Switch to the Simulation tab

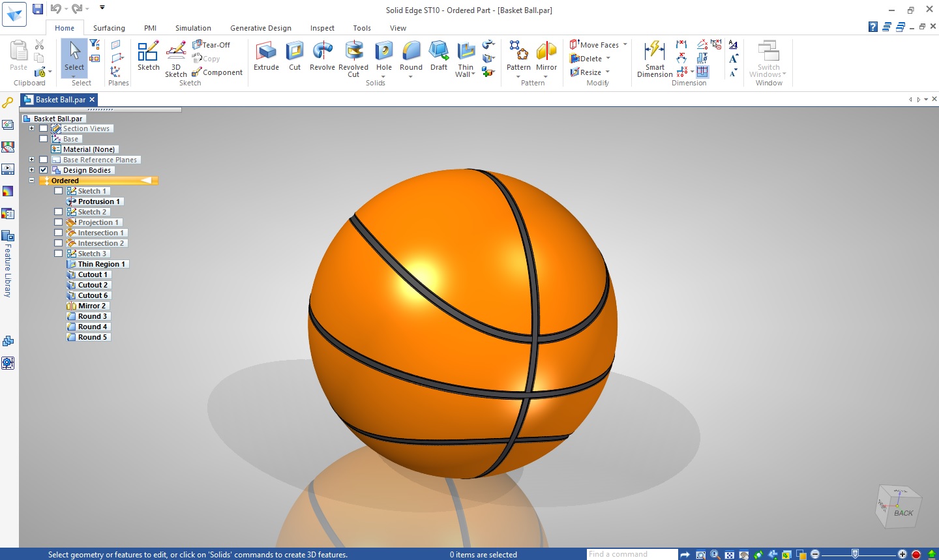pos(193,28)
